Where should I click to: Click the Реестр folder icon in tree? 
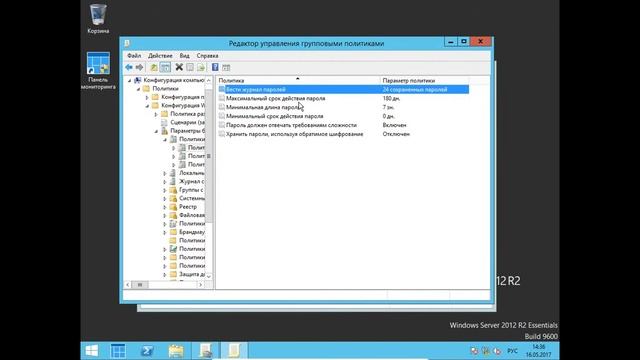click(173, 207)
